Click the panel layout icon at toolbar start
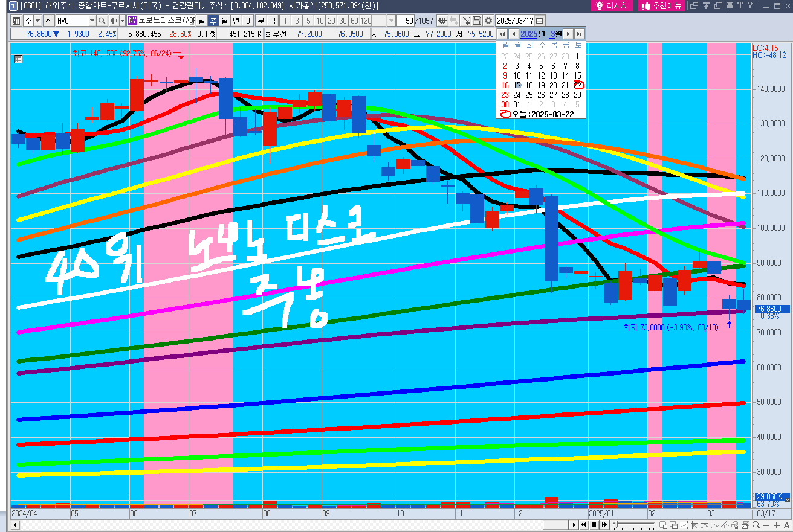The width and height of the screenshot is (793, 532). coord(16,21)
